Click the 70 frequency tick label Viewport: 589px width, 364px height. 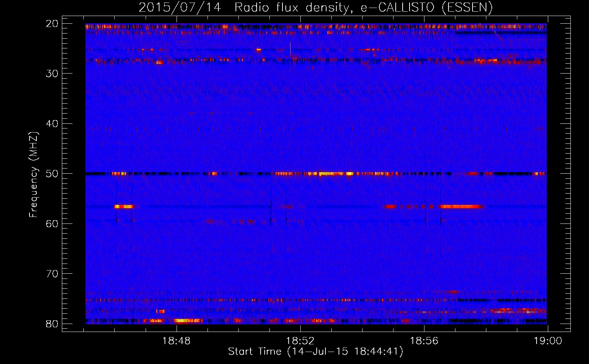click(x=52, y=274)
